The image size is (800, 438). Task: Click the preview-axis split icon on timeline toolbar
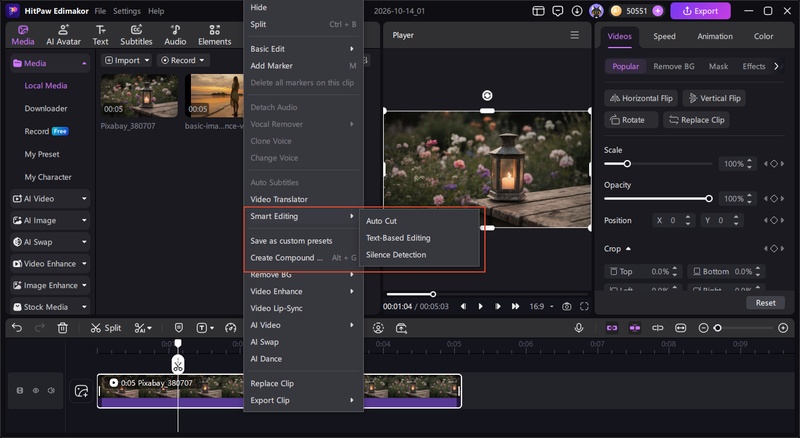pos(658,328)
